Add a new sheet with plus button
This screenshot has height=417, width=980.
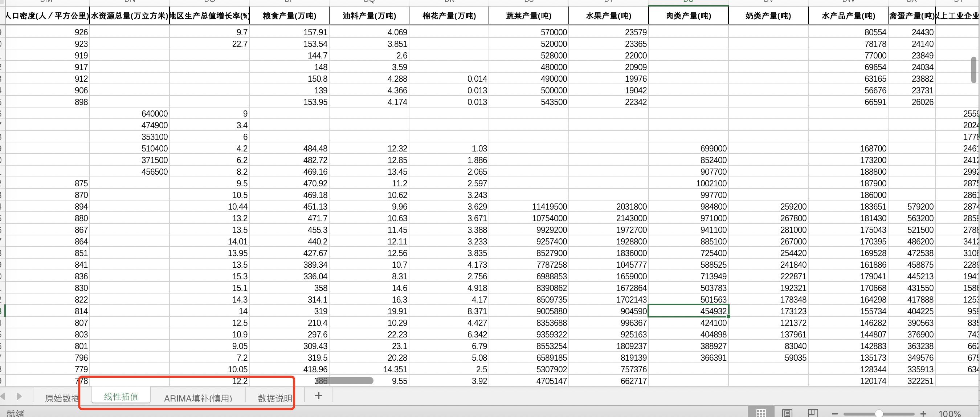pos(318,396)
